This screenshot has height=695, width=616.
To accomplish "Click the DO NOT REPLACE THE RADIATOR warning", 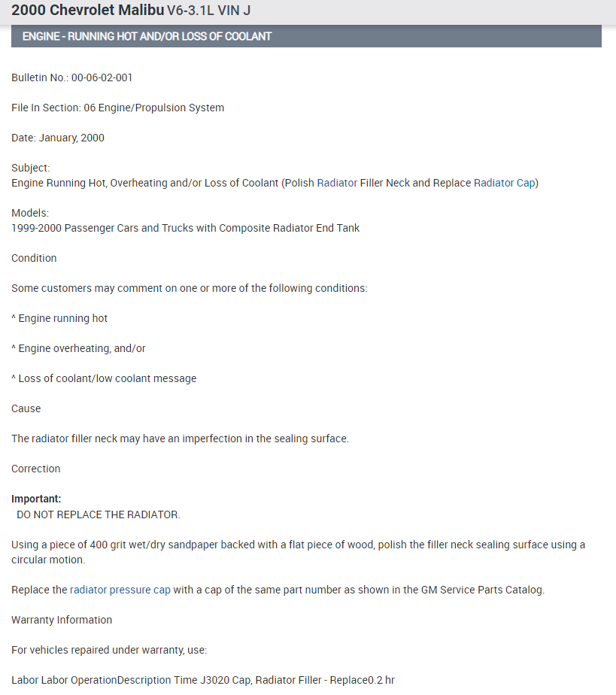I will (x=99, y=514).
